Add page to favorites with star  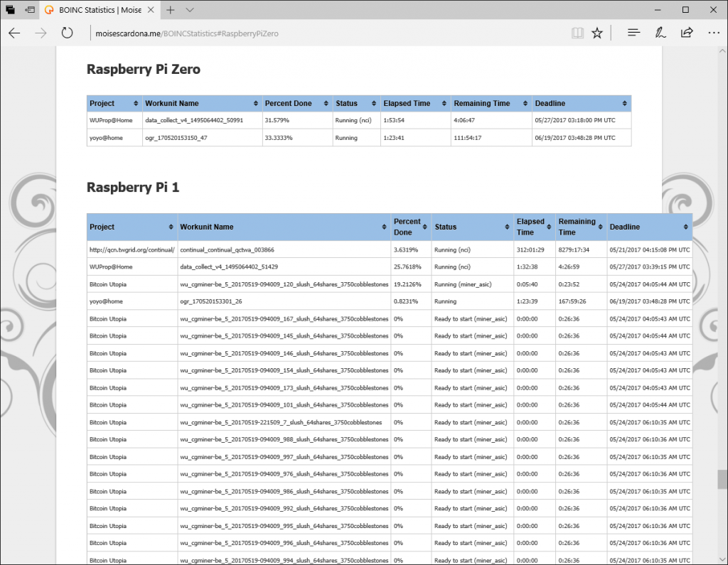(597, 33)
